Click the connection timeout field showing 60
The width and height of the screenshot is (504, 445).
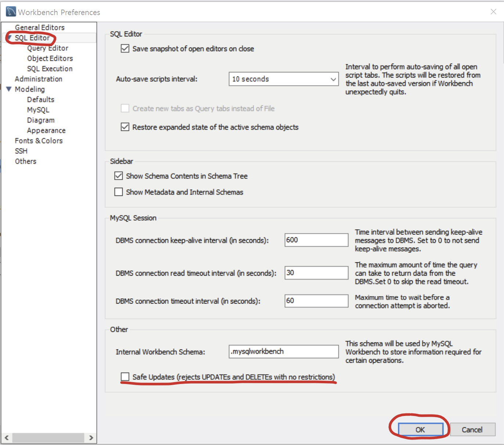point(316,301)
